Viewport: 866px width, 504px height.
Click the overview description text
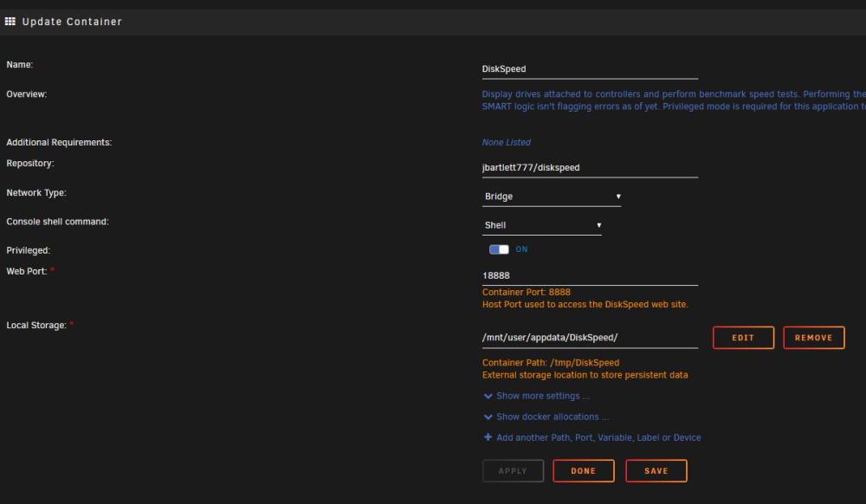click(674, 100)
